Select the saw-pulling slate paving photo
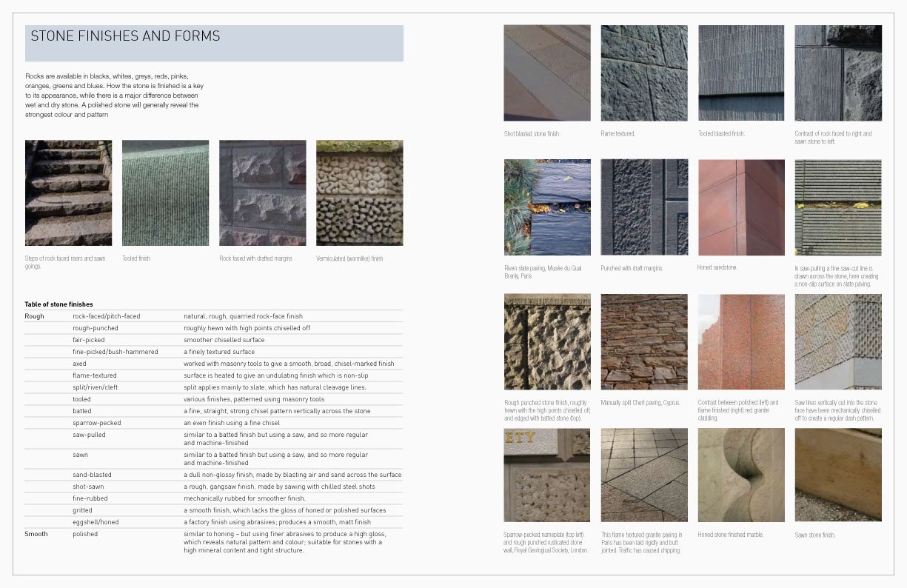The width and height of the screenshot is (907, 588). click(x=837, y=207)
